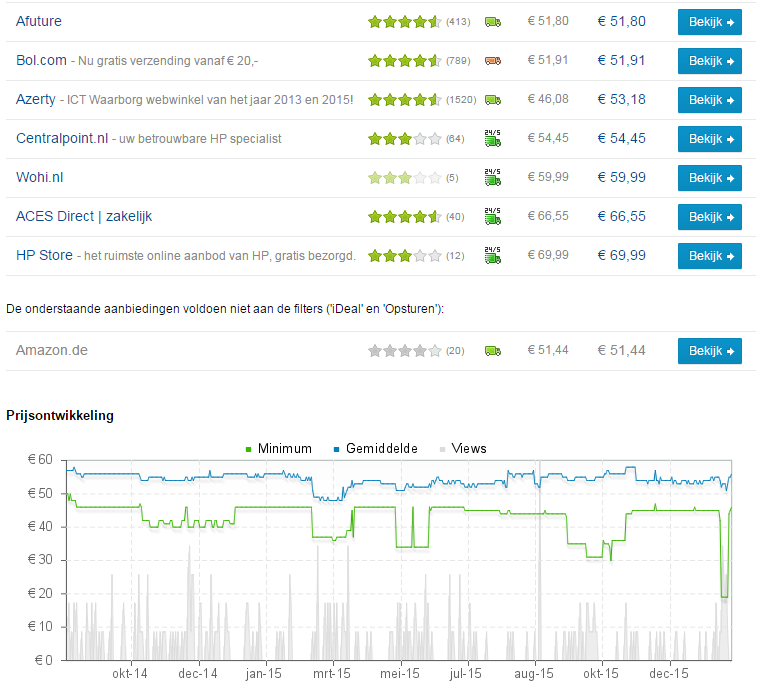Screen dimensions: 777x697
Task: Click the Azerty star rating
Action: point(404,100)
